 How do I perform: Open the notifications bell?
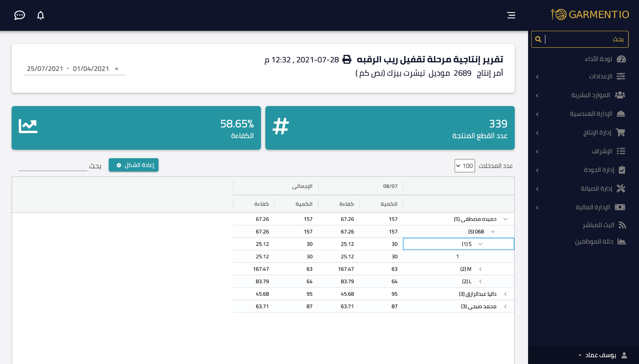point(41,15)
